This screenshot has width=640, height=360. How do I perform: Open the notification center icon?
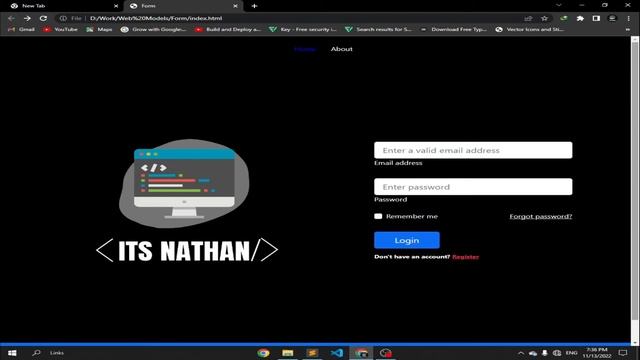(623, 353)
